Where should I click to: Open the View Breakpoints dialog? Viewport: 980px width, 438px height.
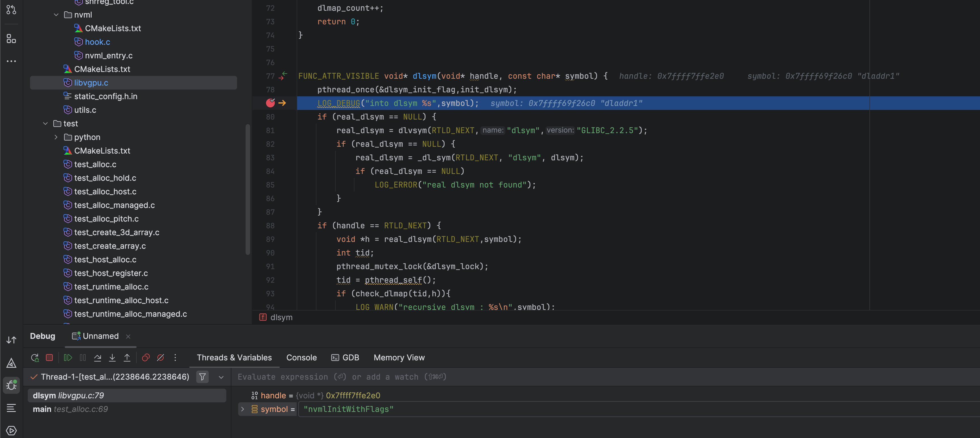click(x=146, y=357)
